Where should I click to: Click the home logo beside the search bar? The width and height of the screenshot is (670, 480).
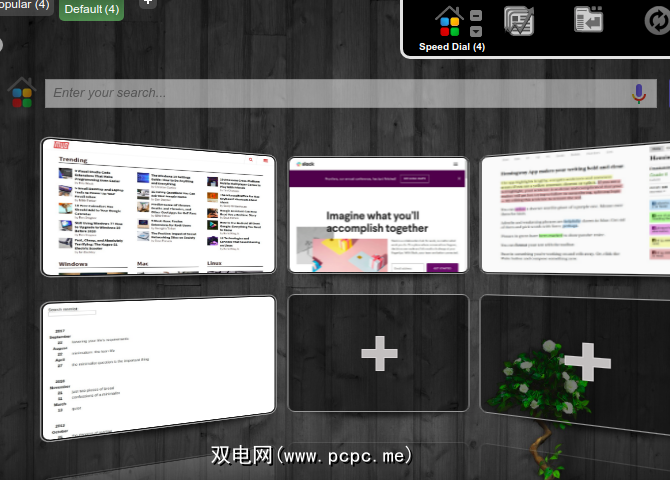pyautogui.click(x=22, y=93)
